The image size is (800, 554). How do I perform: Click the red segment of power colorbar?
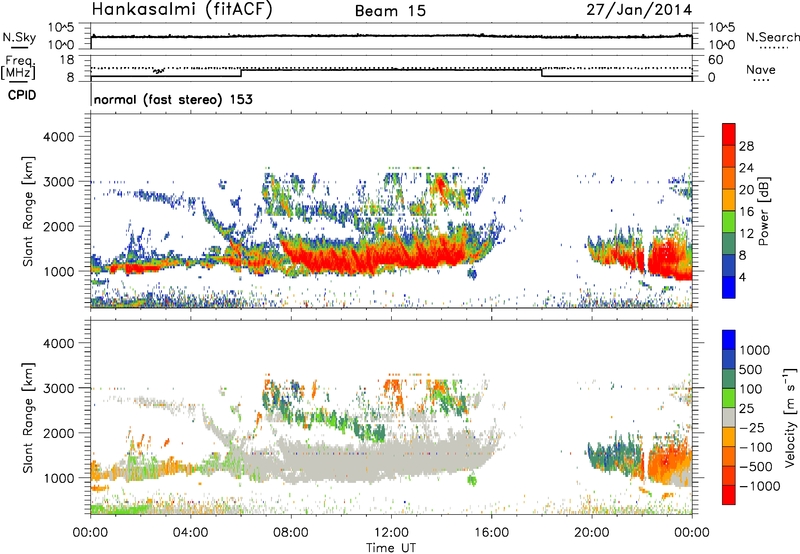tap(729, 134)
